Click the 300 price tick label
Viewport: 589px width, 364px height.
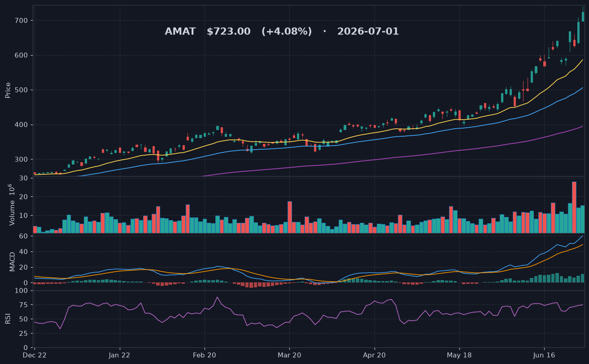pos(22,160)
